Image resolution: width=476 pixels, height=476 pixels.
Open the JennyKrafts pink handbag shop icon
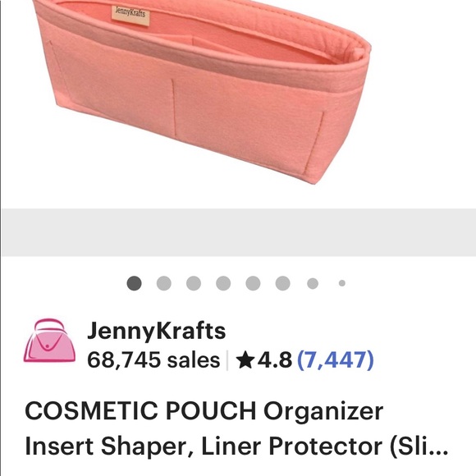[x=50, y=341]
